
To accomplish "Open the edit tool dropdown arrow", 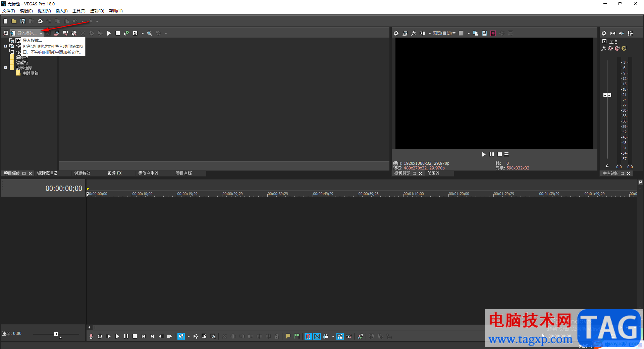I will coord(189,336).
